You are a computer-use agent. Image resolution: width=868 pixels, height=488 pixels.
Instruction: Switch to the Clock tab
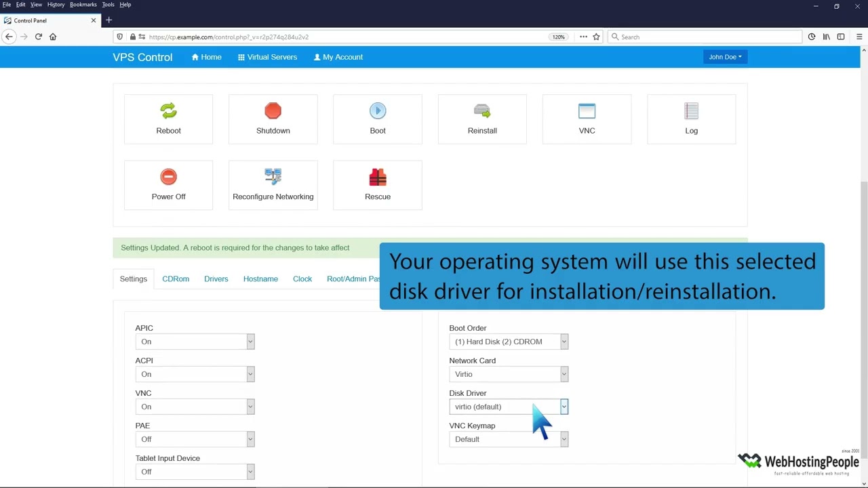(x=302, y=279)
